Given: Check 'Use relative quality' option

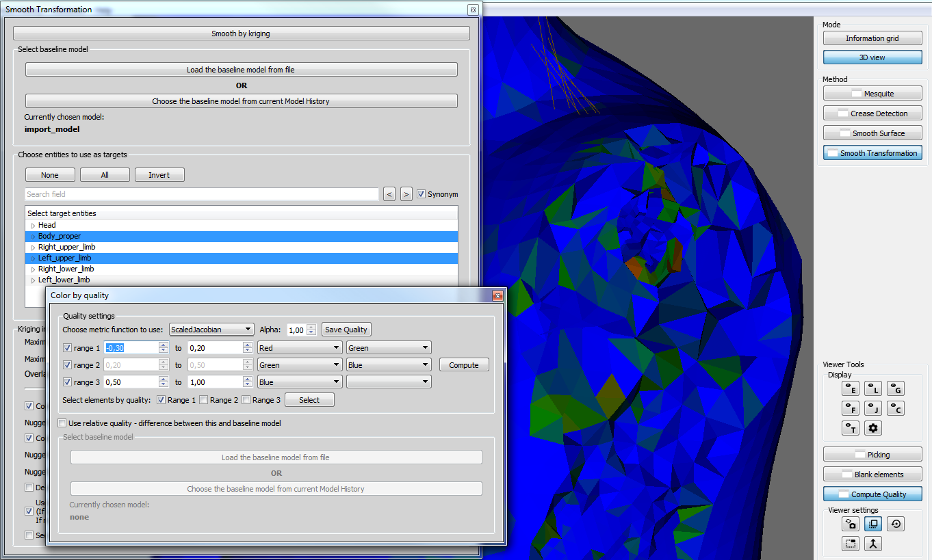Looking at the screenshot, I should point(62,423).
